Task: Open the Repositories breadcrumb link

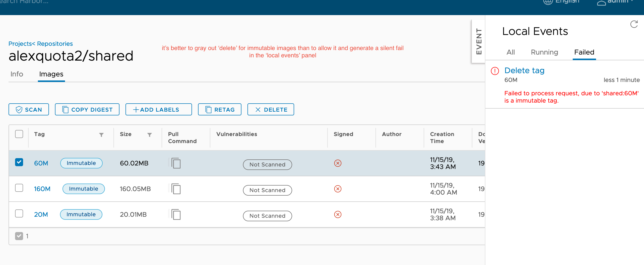Action: (55, 43)
